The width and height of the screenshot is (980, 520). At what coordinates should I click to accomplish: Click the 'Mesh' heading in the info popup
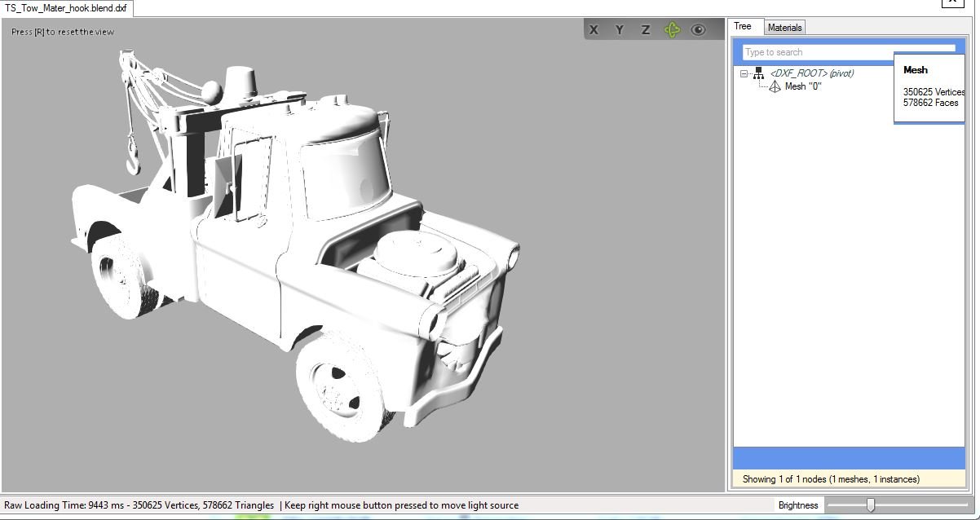(x=916, y=70)
